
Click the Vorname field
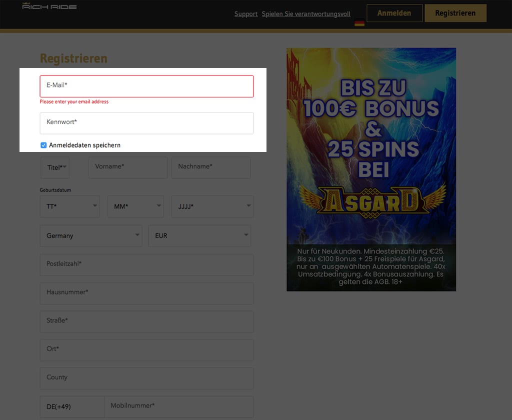[x=128, y=167]
